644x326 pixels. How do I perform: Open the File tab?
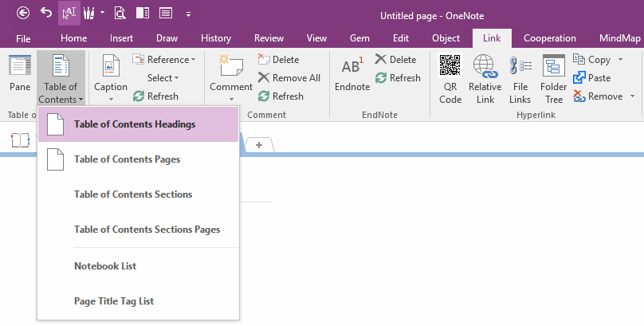point(23,38)
